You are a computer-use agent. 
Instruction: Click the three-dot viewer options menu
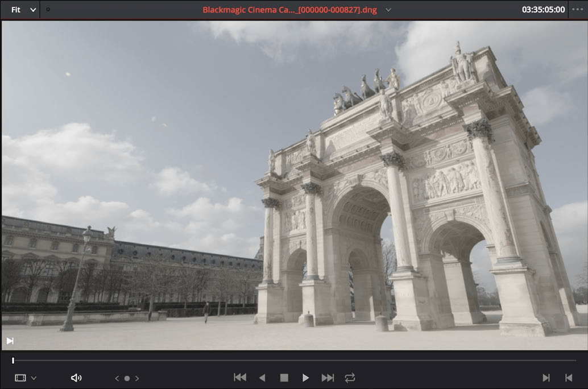click(578, 10)
